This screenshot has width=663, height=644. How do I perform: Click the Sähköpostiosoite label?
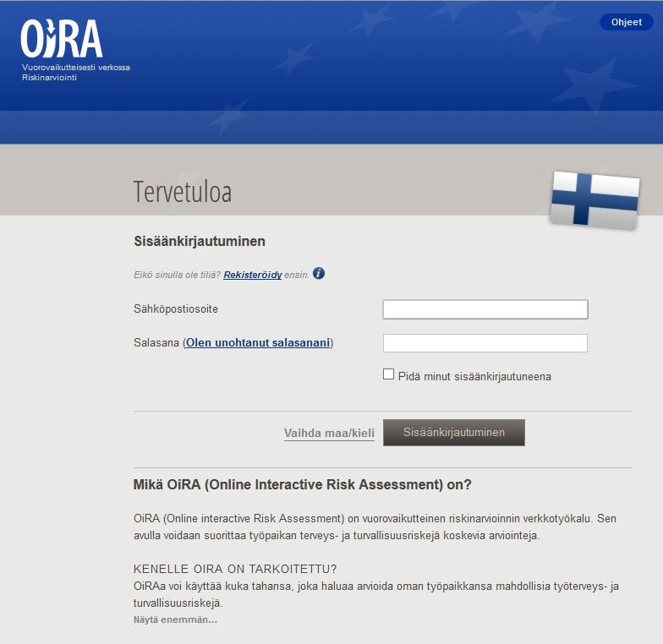[176, 309]
